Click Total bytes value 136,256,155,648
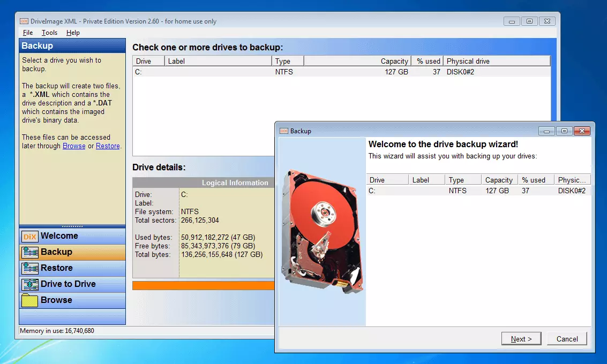607x364 pixels. [x=222, y=254]
